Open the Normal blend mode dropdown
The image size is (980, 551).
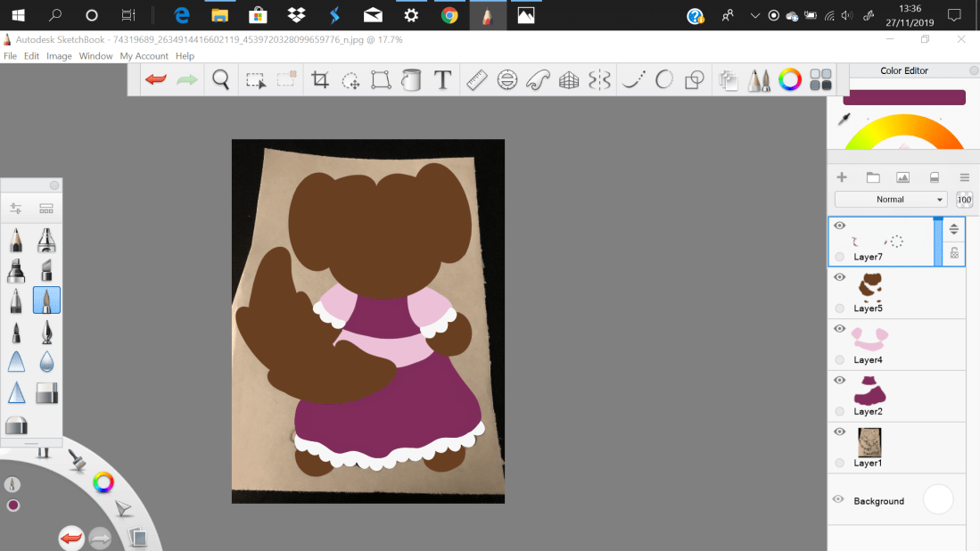tap(890, 200)
